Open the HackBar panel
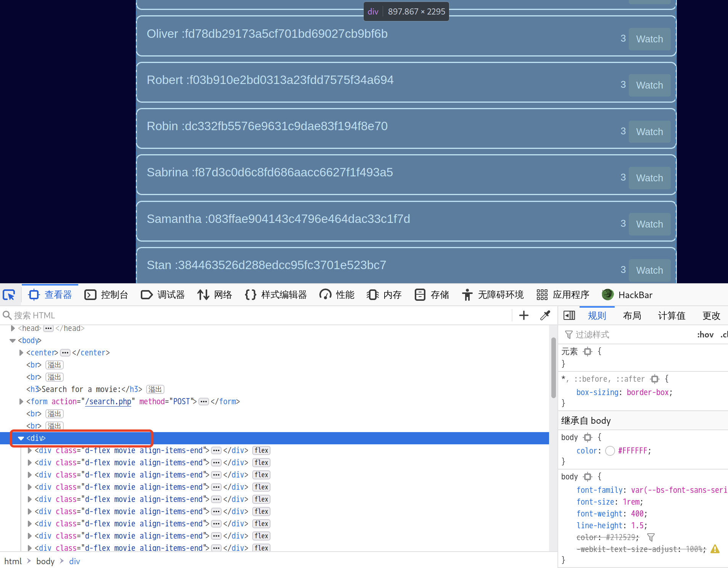The width and height of the screenshot is (728, 568). [x=627, y=295]
